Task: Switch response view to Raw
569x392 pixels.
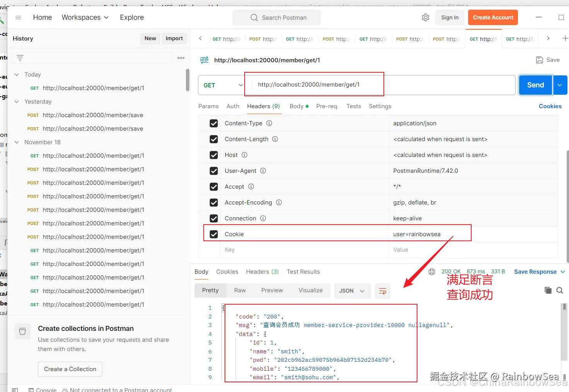Action: pyautogui.click(x=240, y=290)
